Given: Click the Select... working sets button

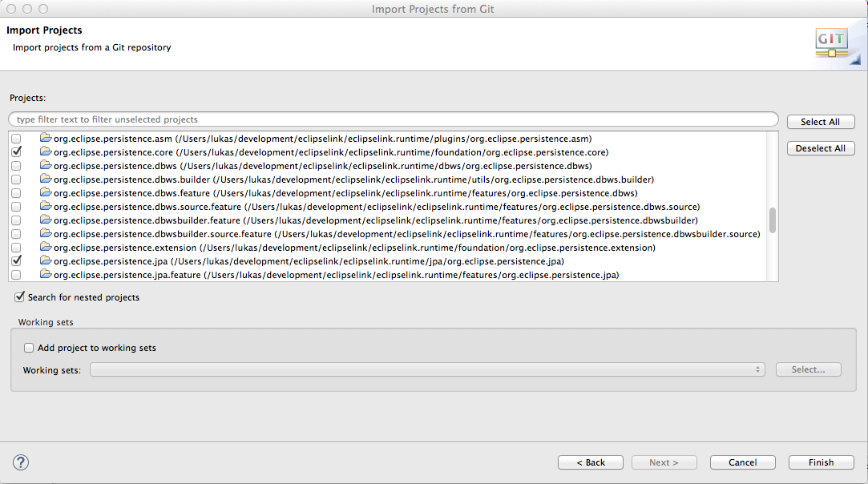Looking at the screenshot, I should [808, 369].
